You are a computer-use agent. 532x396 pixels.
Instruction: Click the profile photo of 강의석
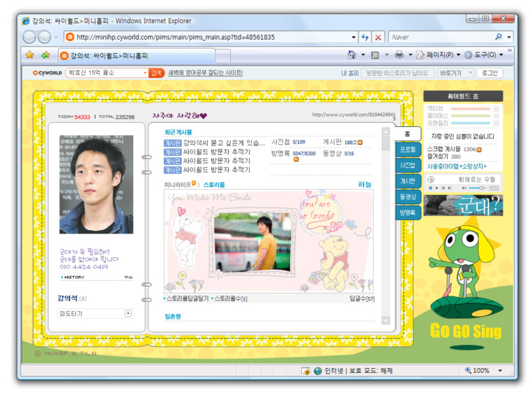click(x=96, y=184)
